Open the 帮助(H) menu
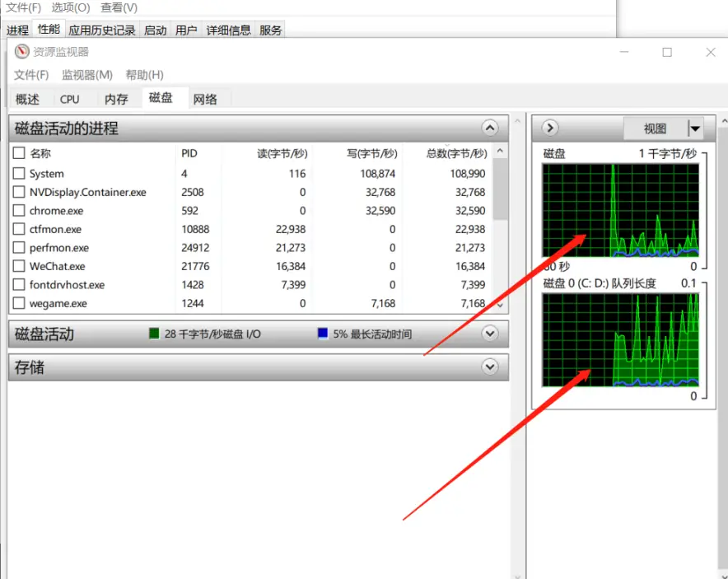The image size is (728, 579). pyautogui.click(x=144, y=75)
